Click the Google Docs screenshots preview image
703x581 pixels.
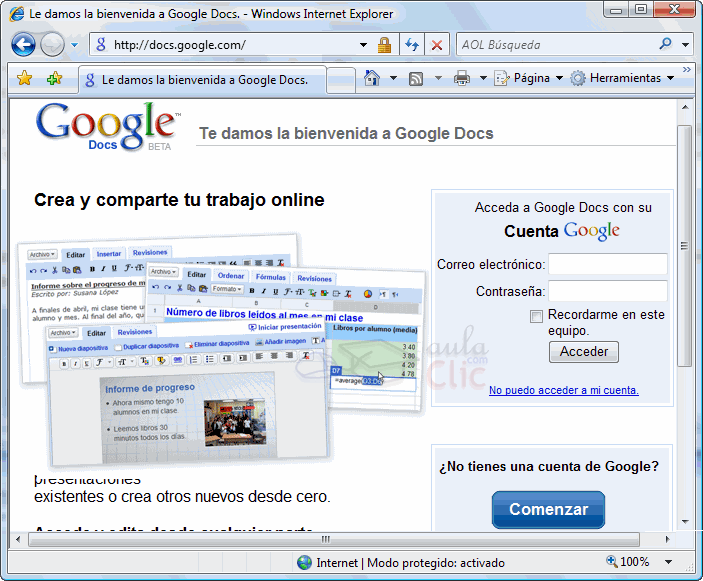click(x=222, y=350)
